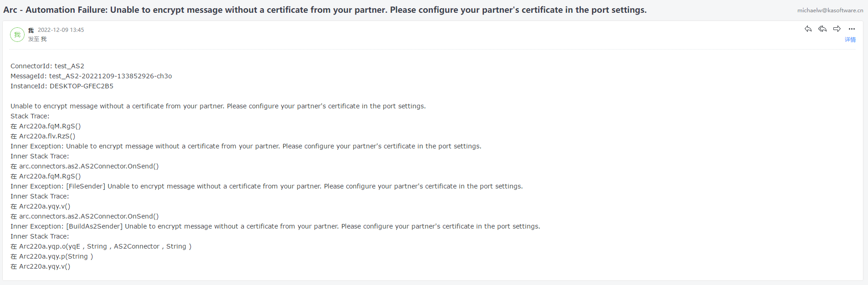
Task: Click the green circular sender avatar
Action: (17, 35)
